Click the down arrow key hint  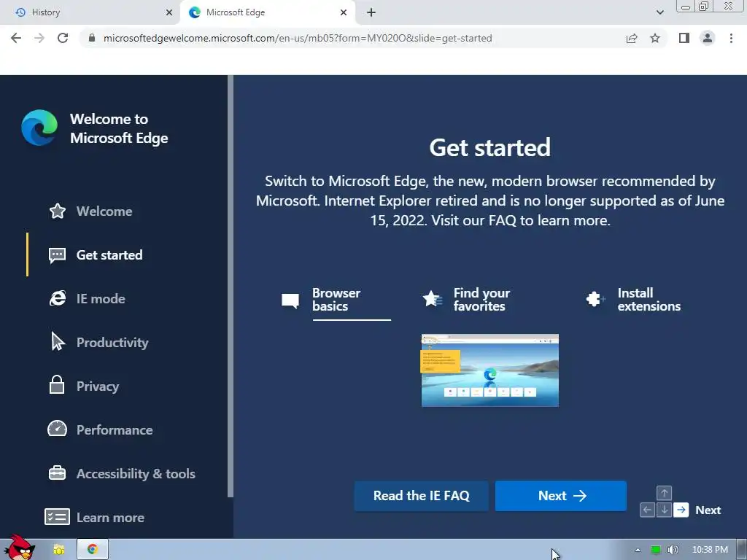664,510
